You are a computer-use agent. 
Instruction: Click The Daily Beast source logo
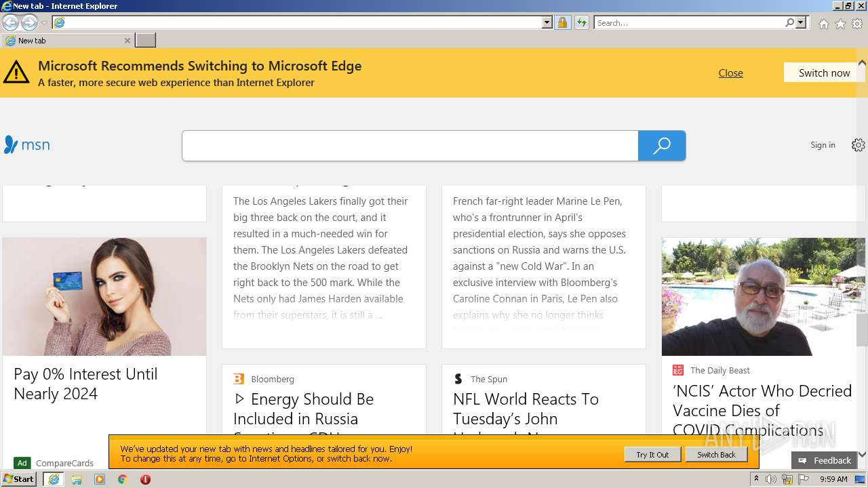(x=678, y=370)
